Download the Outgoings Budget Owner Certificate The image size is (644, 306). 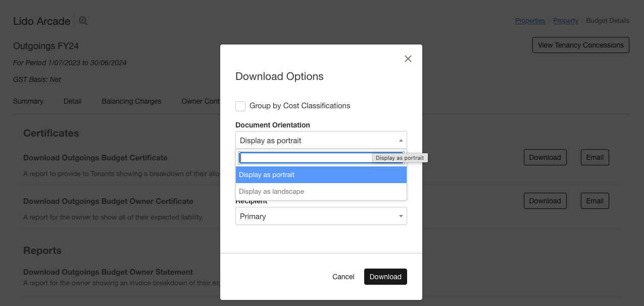click(544, 201)
